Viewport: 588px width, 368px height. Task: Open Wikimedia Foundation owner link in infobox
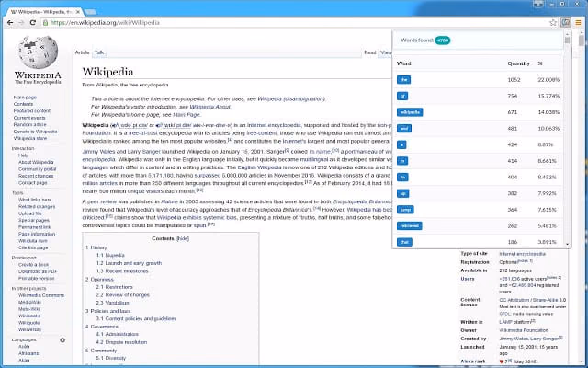(x=524, y=330)
